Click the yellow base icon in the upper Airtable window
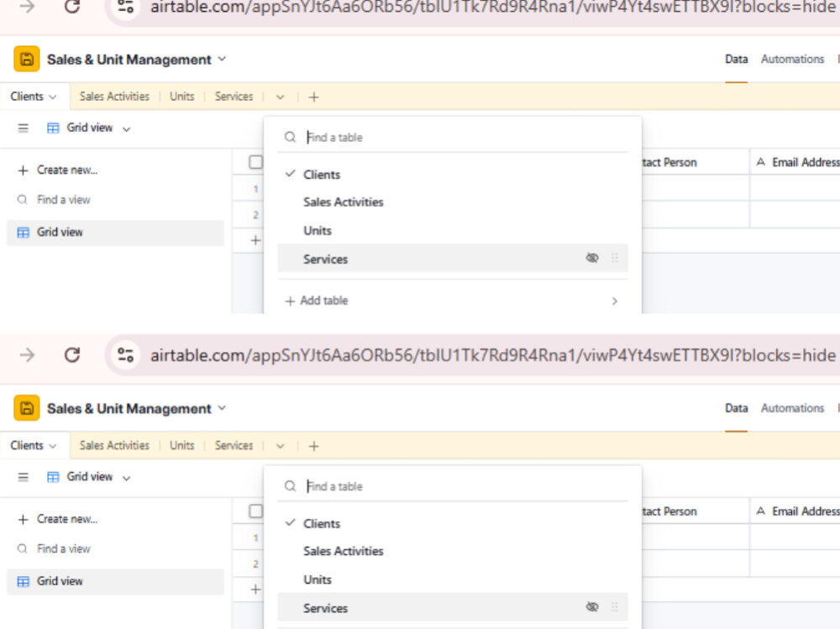 pyautogui.click(x=27, y=59)
